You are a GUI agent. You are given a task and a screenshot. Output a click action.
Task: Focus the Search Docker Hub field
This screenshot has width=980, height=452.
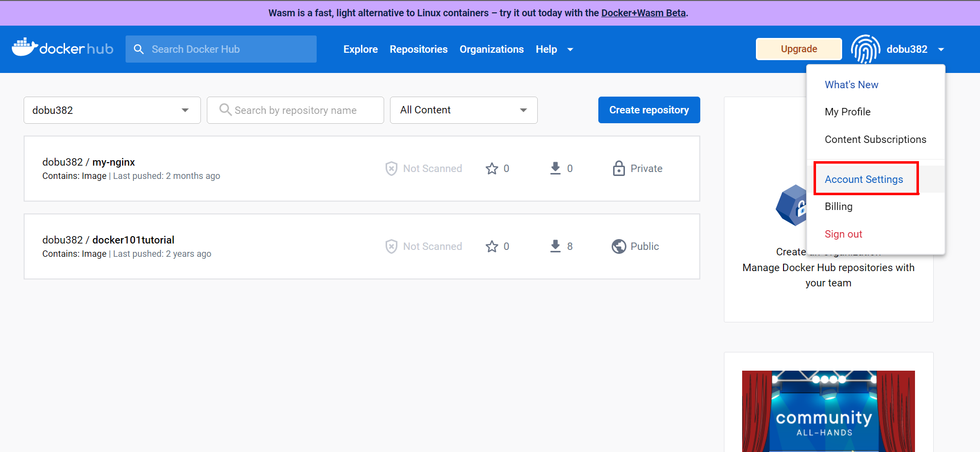(221, 49)
